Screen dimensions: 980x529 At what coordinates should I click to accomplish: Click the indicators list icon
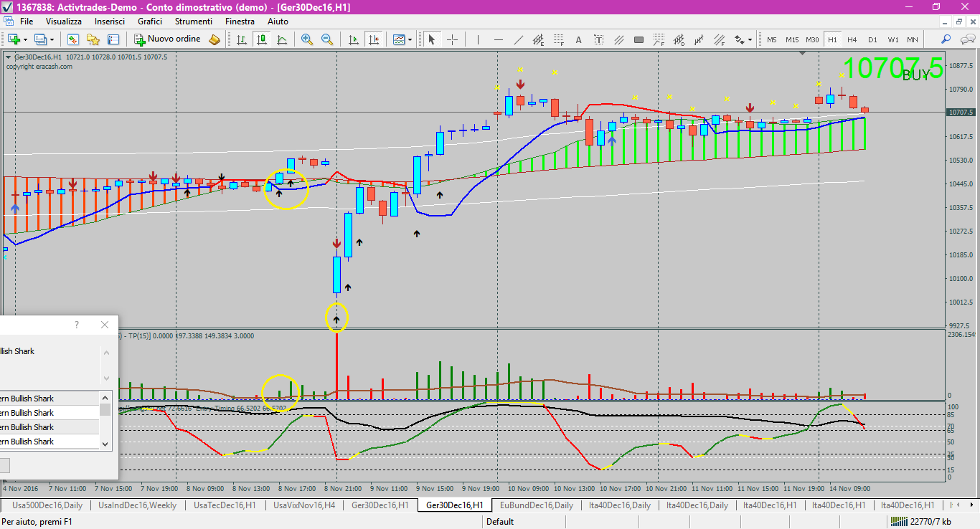click(399, 39)
